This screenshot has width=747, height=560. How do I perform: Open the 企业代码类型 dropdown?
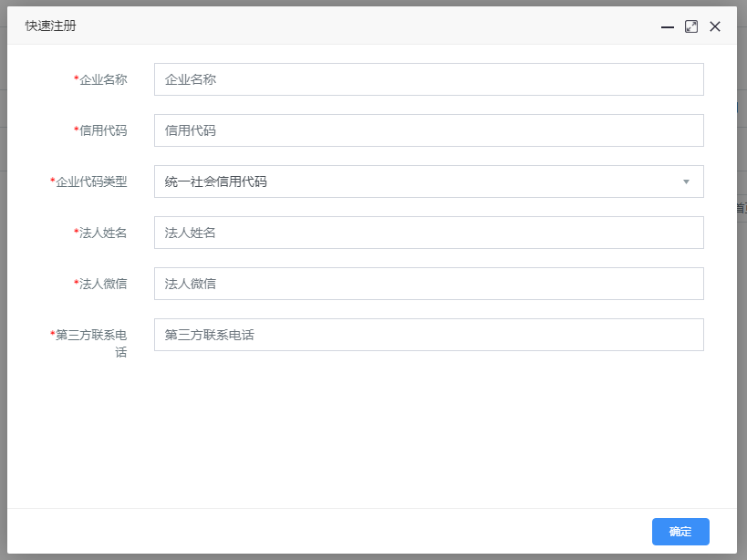[x=429, y=181]
